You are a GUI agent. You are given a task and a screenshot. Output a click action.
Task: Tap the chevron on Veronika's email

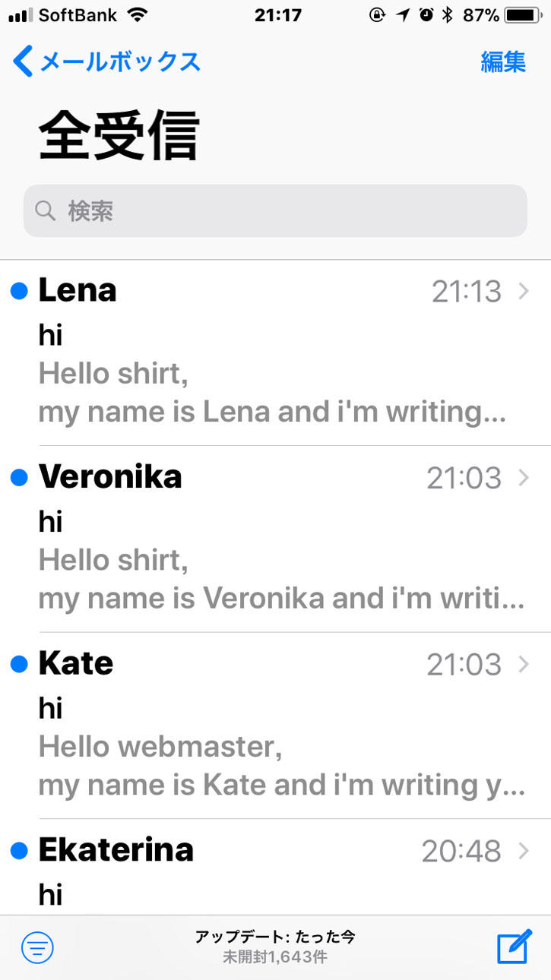[523, 477]
